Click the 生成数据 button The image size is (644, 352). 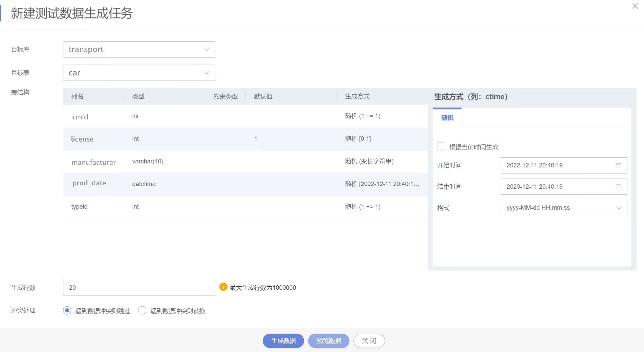[x=283, y=341]
